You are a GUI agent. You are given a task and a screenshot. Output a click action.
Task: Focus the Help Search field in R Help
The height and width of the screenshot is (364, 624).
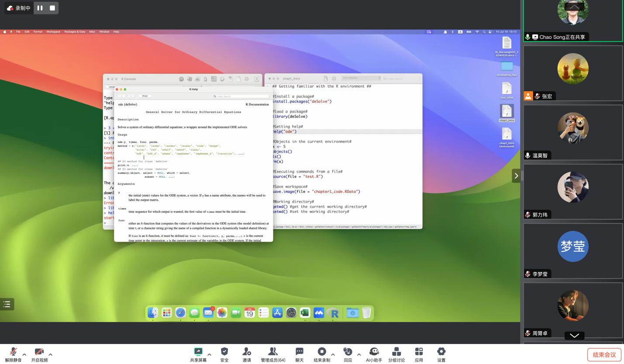241,96
